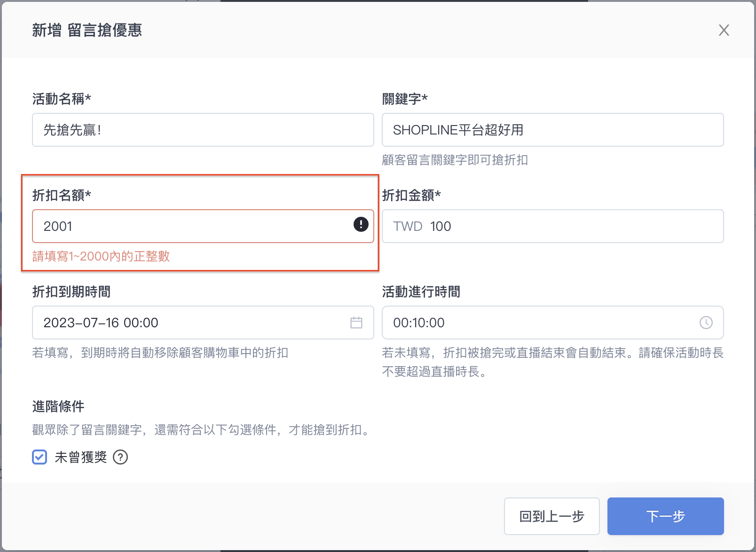Click the hint 顧客留言關鍵字即可搶折扣
The width and height of the screenshot is (756, 552).
tap(455, 160)
